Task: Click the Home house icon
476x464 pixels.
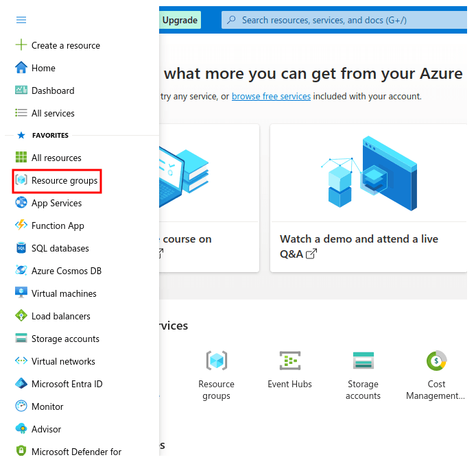Action: (21, 68)
